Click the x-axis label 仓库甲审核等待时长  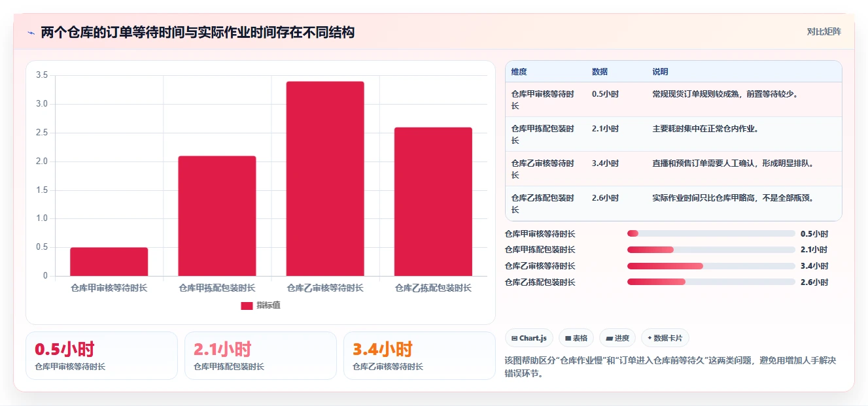[x=109, y=288]
